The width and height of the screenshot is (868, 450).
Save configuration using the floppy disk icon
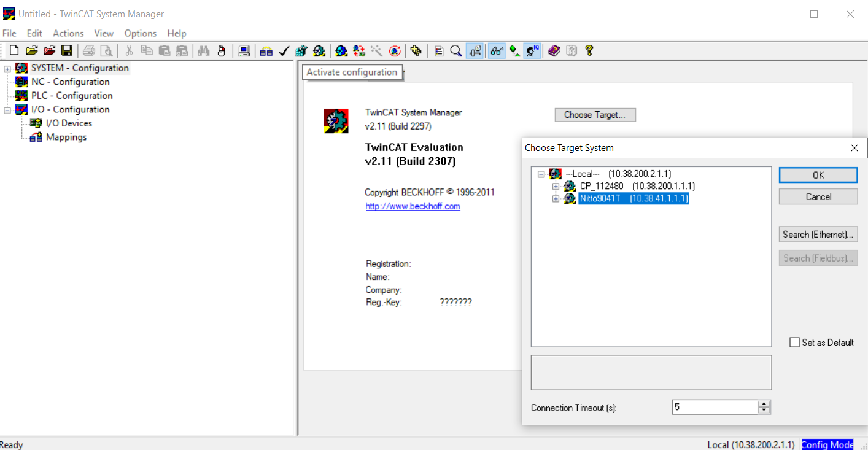coord(67,51)
